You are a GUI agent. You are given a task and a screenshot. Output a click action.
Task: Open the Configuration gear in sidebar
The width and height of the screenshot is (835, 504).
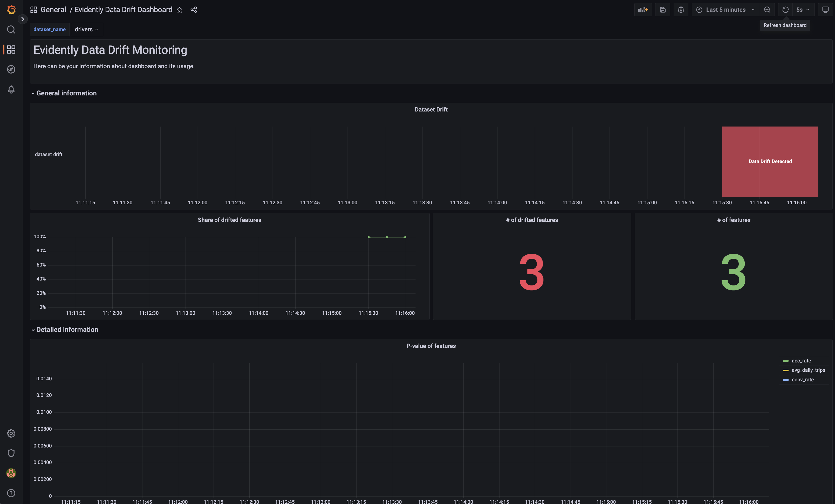coord(11,433)
